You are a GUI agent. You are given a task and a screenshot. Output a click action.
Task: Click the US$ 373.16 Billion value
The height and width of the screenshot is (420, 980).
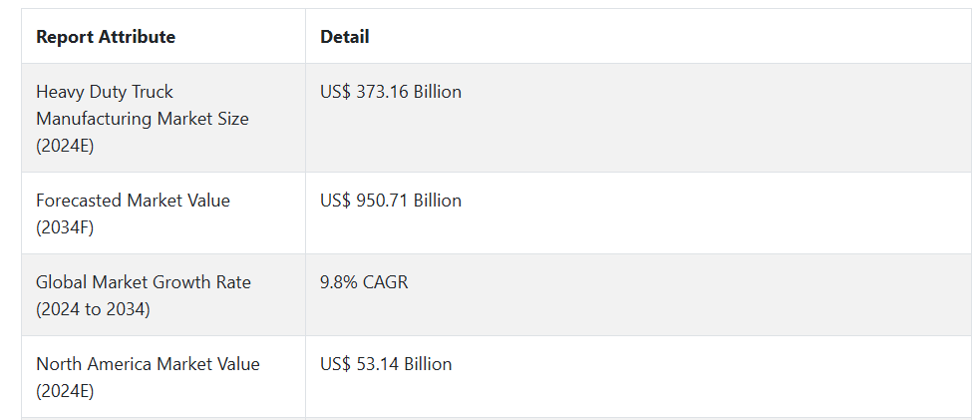tap(391, 92)
